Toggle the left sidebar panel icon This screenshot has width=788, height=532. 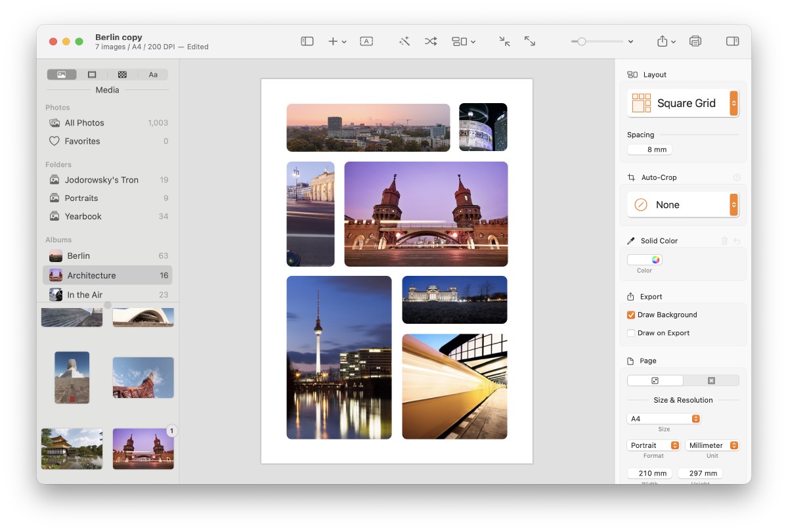point(307,41)
